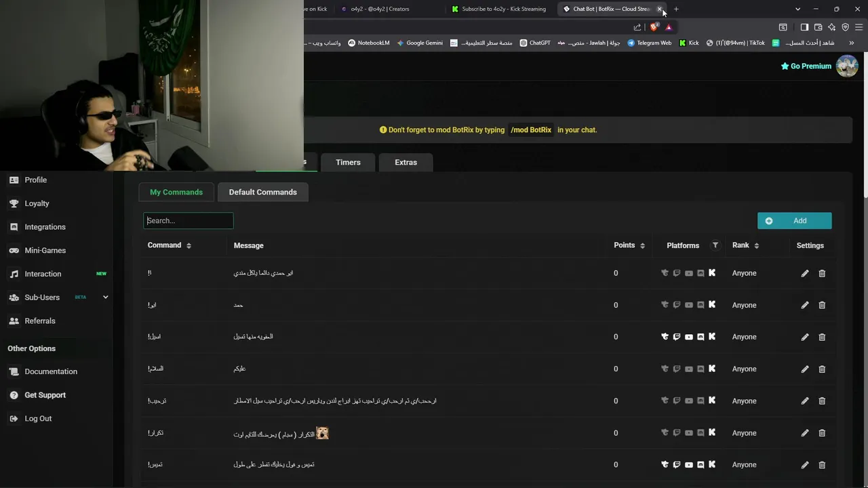Open the Leo AI sparkle icon
Image resolution: width=868 pixels, height=488 pixels.
click(x=832, y=27)
